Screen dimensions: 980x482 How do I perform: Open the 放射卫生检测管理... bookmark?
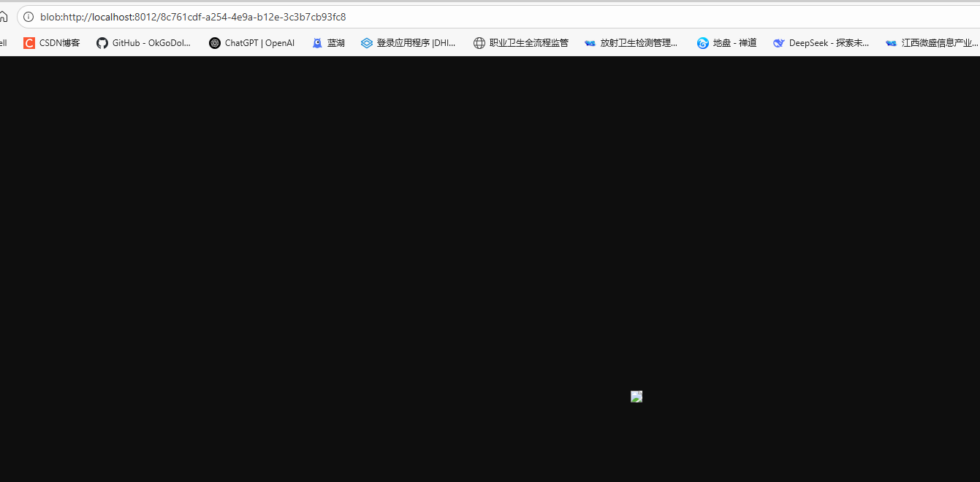pos(631,43)
